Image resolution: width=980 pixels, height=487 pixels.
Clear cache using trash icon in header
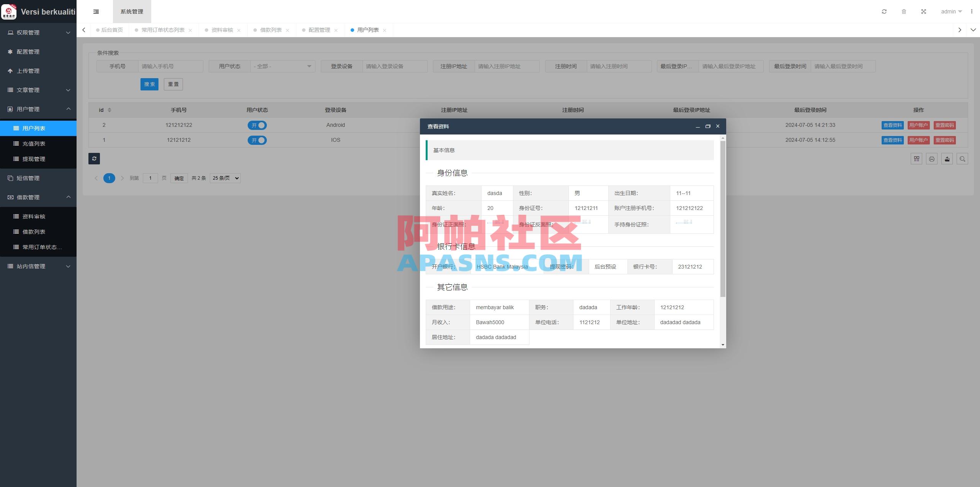tap(904, 11)
